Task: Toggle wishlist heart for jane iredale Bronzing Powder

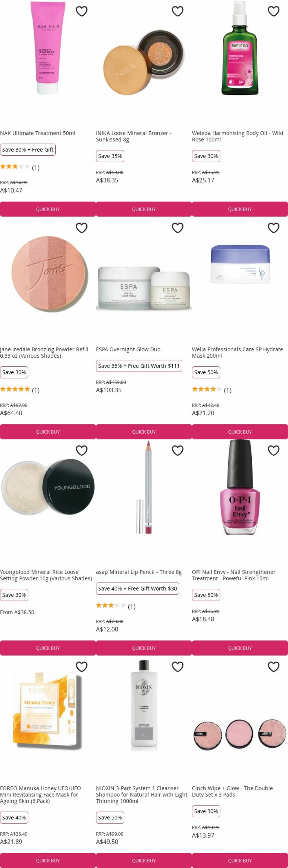Action: (82, 228)
